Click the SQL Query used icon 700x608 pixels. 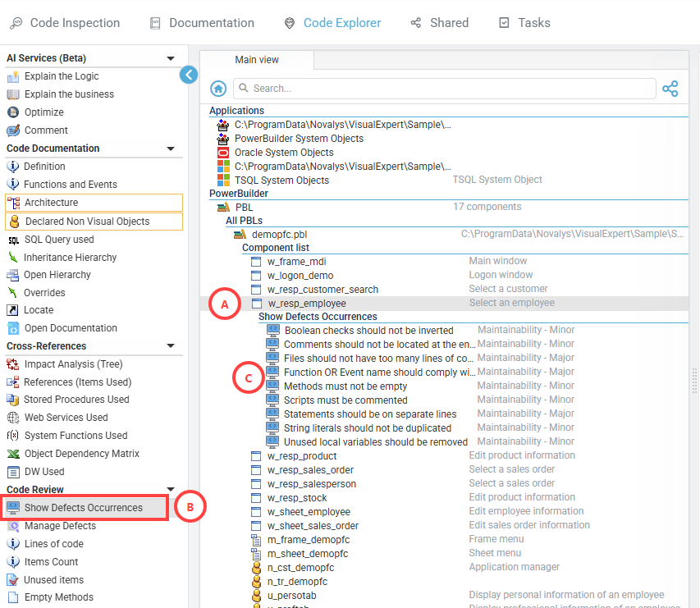pos(13,240)
